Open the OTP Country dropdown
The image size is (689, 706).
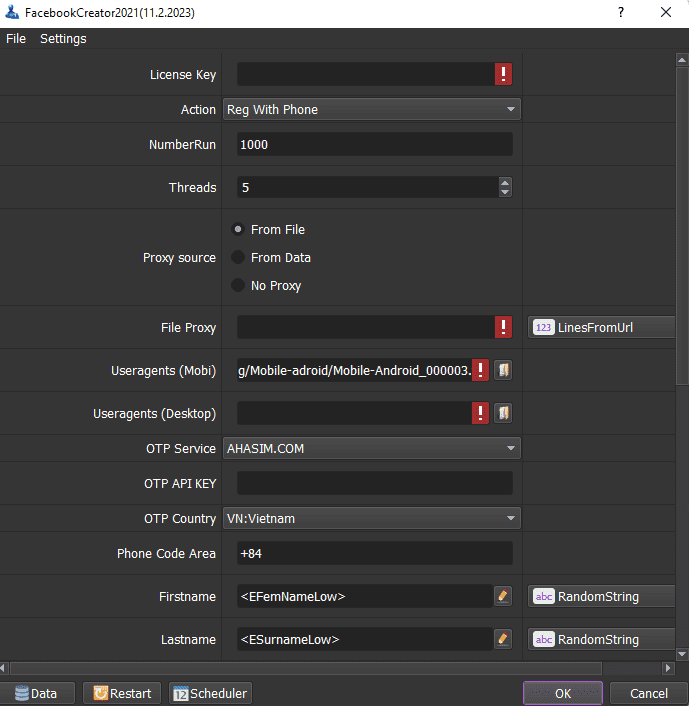pos(372,518)
